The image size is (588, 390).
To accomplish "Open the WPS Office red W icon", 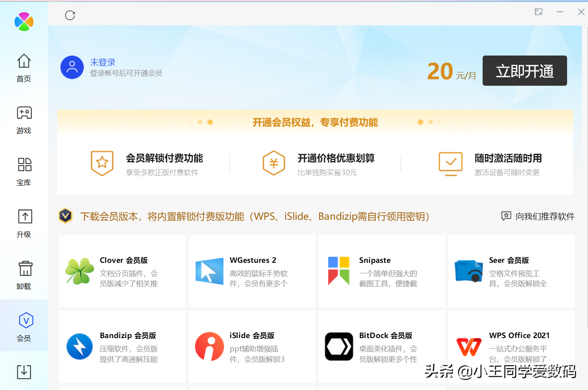I will pos(469,347).
